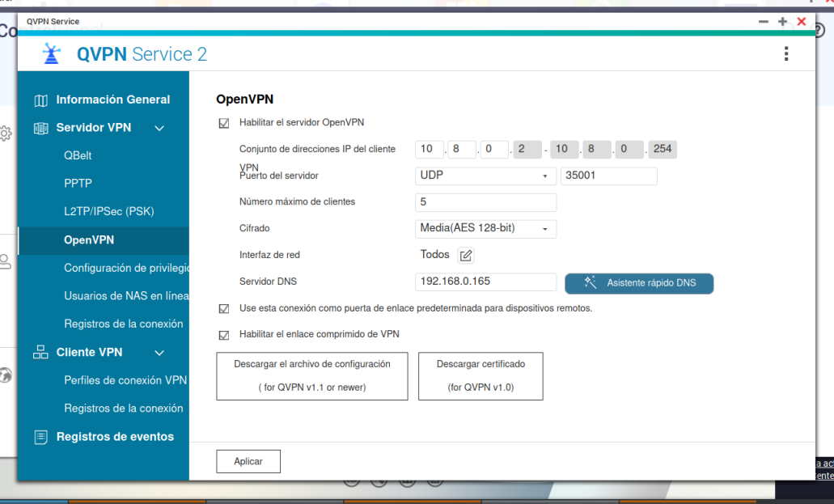Click the magic wand DNS assistant icon
Screen dimensions: 834x504
[x=591, y=282]
